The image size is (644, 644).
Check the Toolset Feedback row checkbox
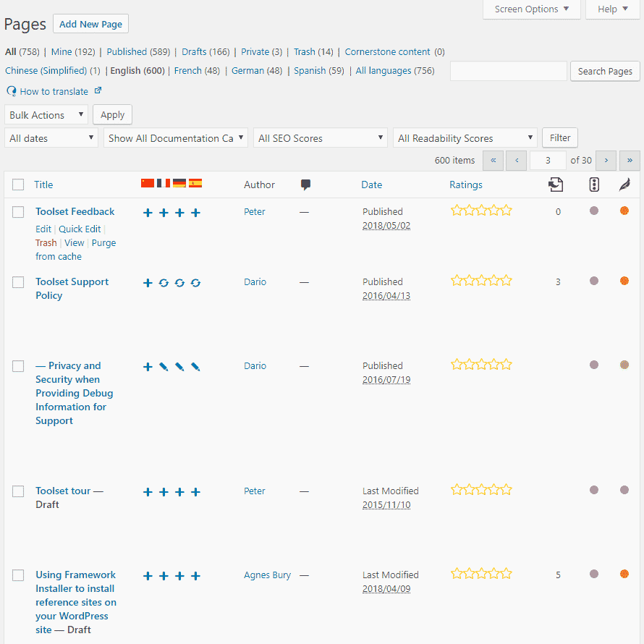pos(18,212)
